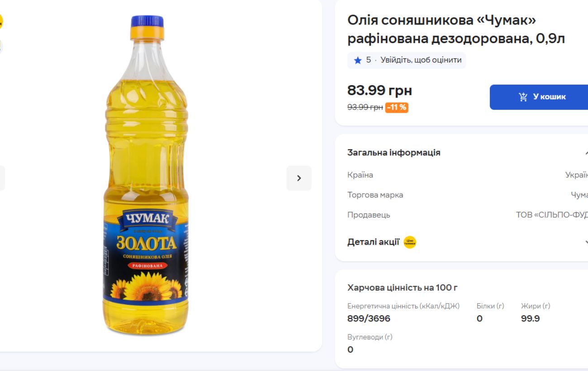Click the previous photo arrow at left edge
This screenshot has height=371, width=588.
(x=2, y=178)
